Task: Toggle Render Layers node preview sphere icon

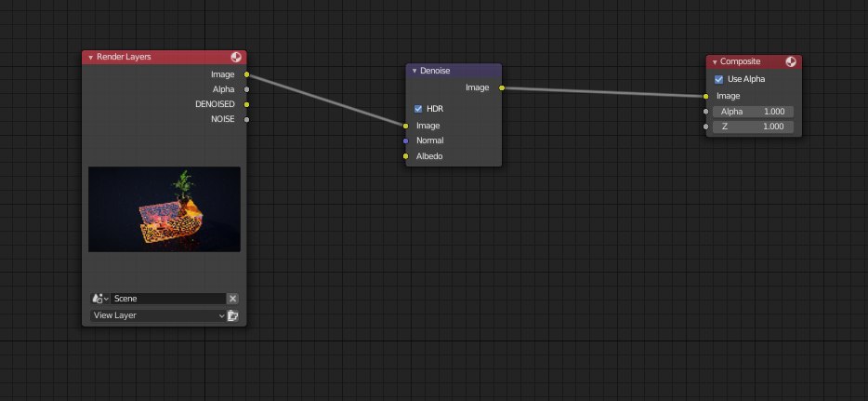Action: [236, 57]
